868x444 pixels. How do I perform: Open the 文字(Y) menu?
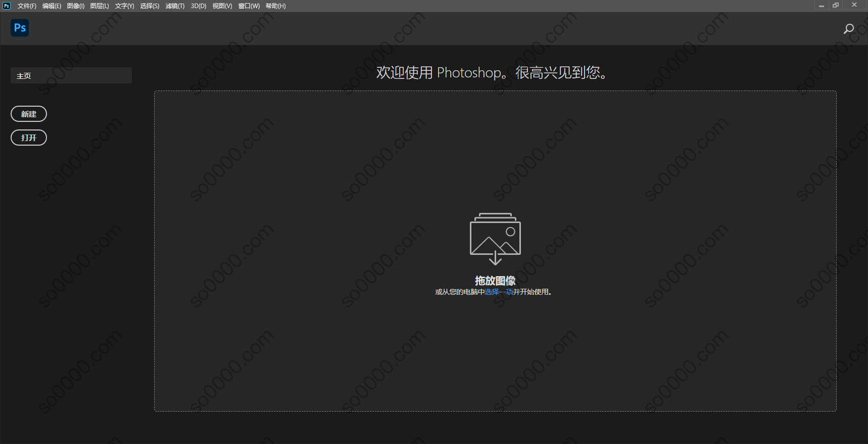point(124,6)
